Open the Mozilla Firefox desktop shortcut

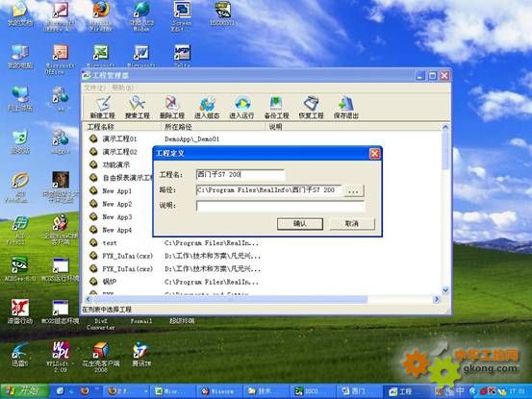pyautogui.click(x=101, y=15)
